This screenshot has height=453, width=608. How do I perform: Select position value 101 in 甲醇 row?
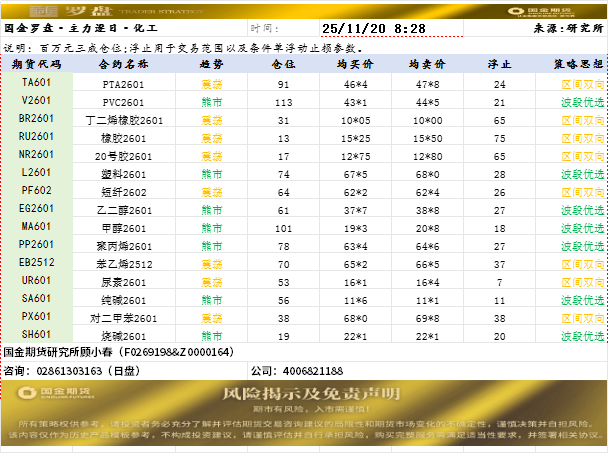(283, 229)
